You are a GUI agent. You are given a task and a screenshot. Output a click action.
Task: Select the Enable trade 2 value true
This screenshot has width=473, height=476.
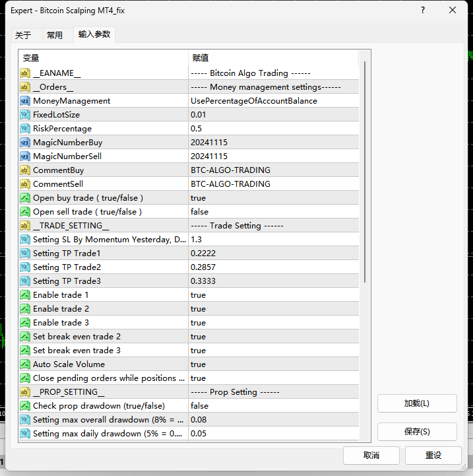198,309
